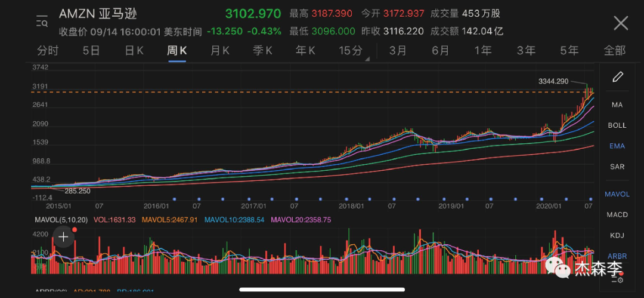Expand the 15分 minute interval dropdown arrow
The width and height of the screenshot is (644, 298).
pos(367,59)
